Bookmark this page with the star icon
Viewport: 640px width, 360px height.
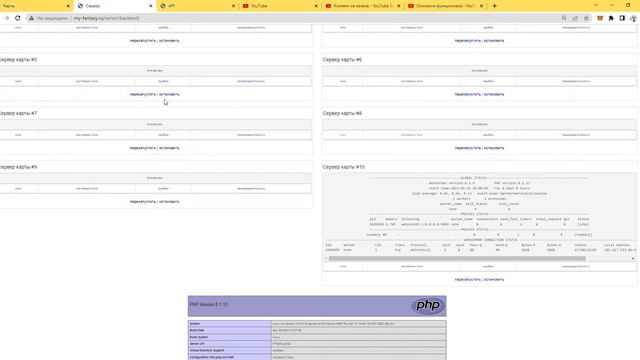point(587,18)
